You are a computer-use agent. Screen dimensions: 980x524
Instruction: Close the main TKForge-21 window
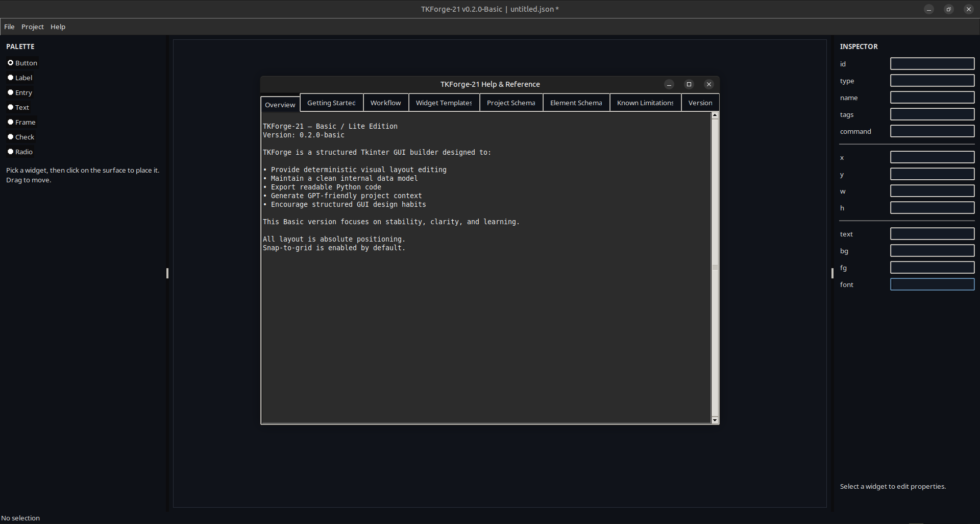(x=968, y=9)
